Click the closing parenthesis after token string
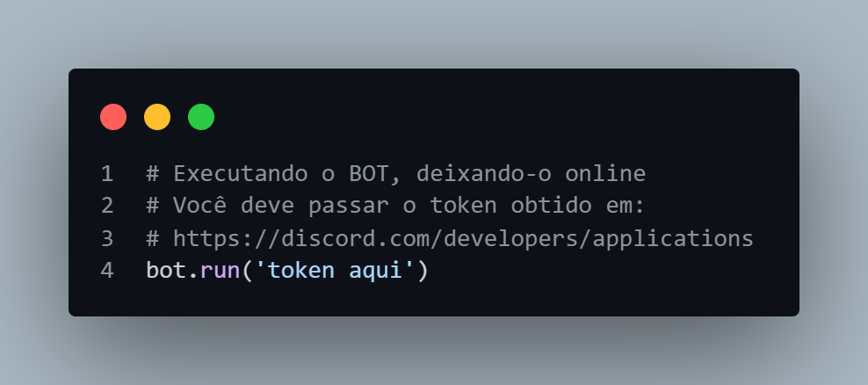The image size is (868, 385). [x=423, y=271]
